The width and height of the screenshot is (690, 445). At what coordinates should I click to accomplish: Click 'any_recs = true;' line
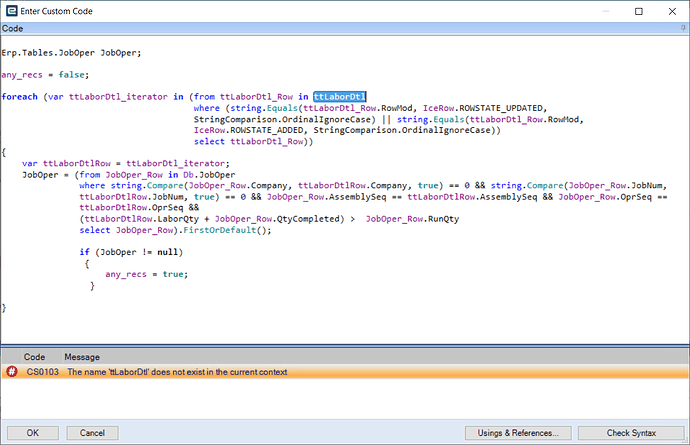pos(147,274)
